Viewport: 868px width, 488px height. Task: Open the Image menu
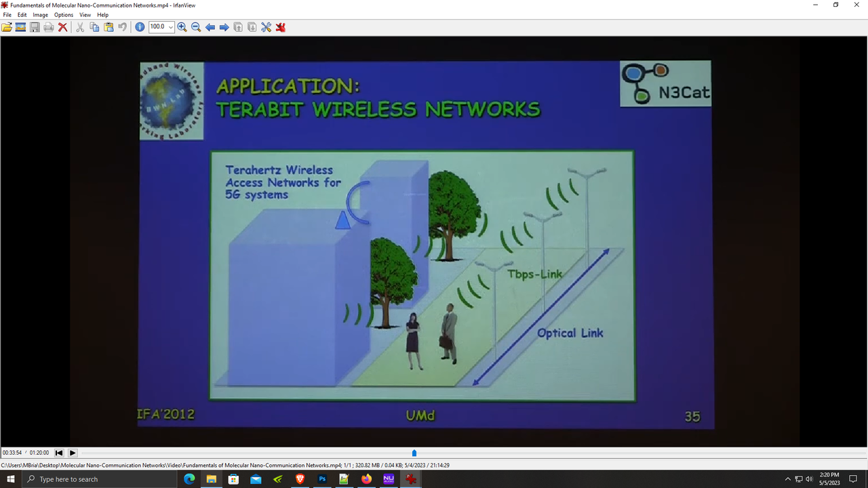(x=41, y=15)
